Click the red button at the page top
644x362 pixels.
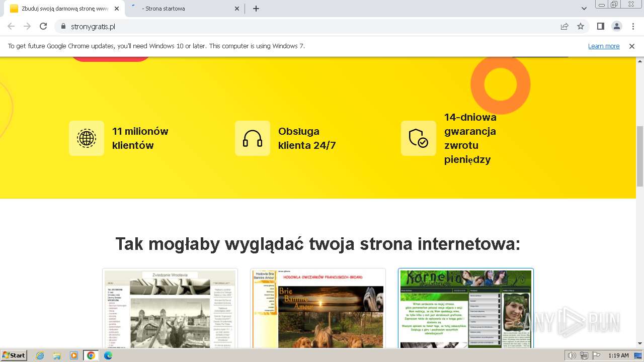pos(111,59)
